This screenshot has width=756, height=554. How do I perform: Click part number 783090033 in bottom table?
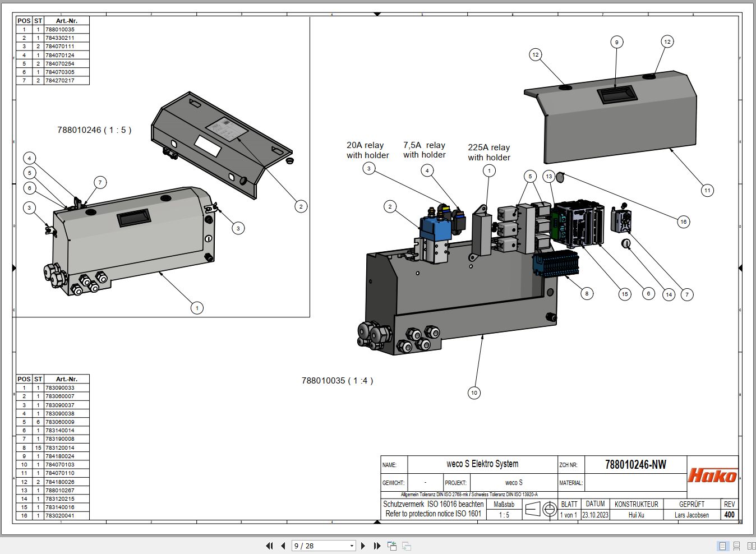pyautogui.click(x=59, y=388)
